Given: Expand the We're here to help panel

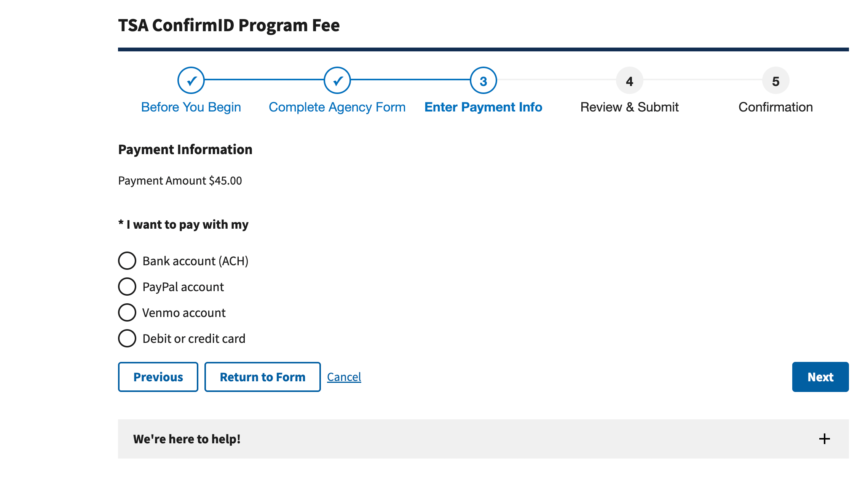Looking at the screenshot, I should [x=187, y=439].
